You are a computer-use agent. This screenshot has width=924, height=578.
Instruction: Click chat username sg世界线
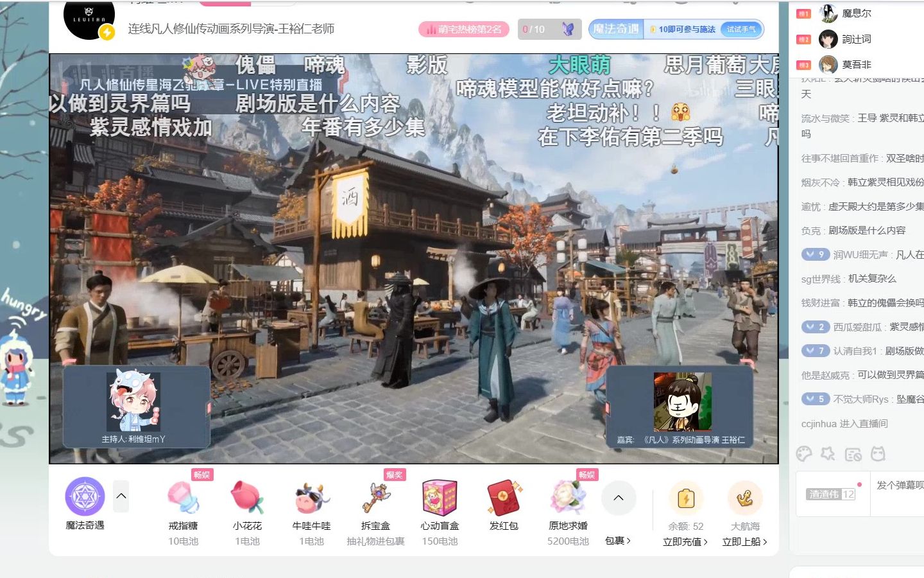pyautogui.click(x=821, y=279)
